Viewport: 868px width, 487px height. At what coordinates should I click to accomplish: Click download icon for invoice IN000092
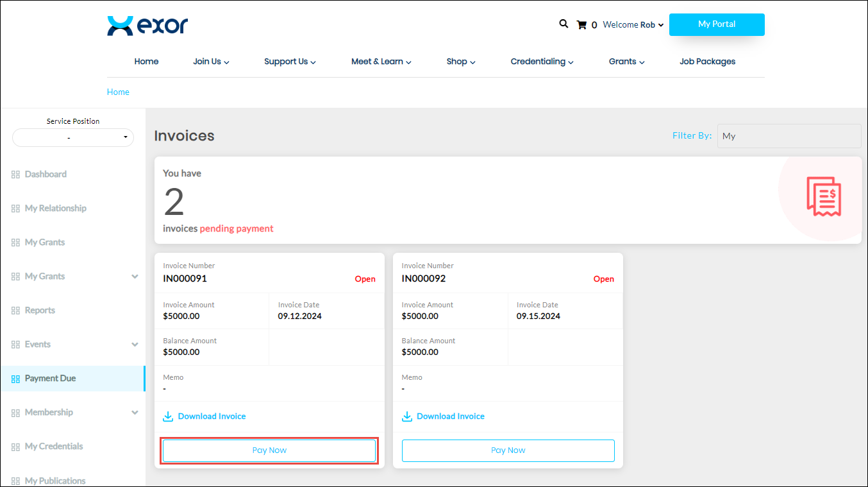[x=407, y=416]
